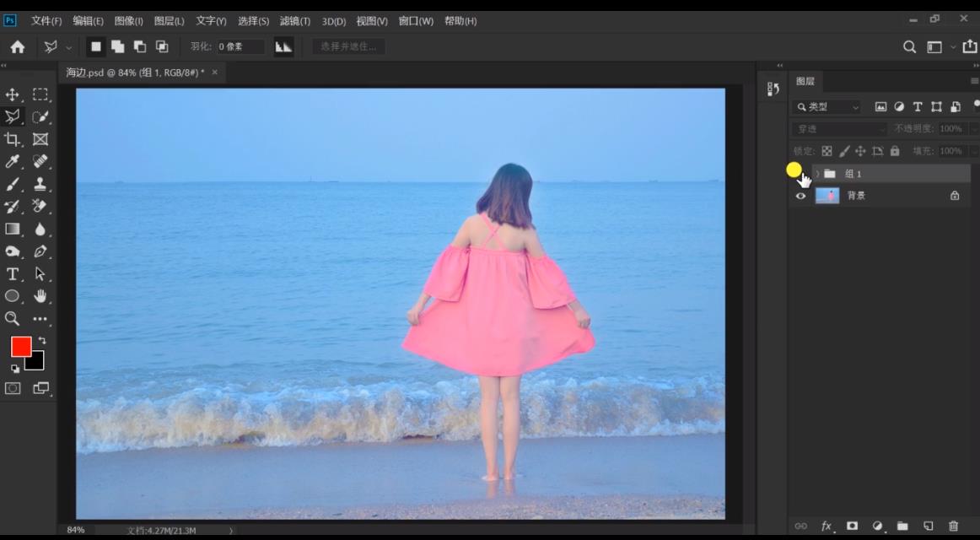Click the 羽化 feather input field

click(240, 47)
